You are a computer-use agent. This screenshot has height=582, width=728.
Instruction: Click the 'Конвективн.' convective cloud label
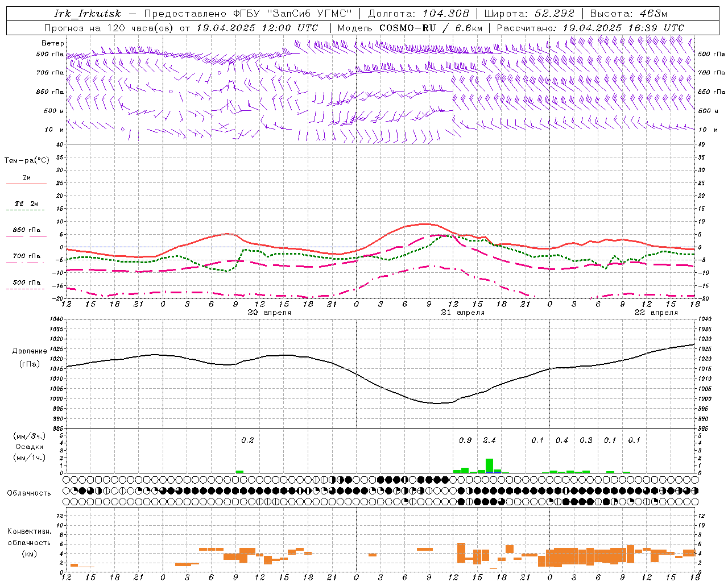click(29, 531)
